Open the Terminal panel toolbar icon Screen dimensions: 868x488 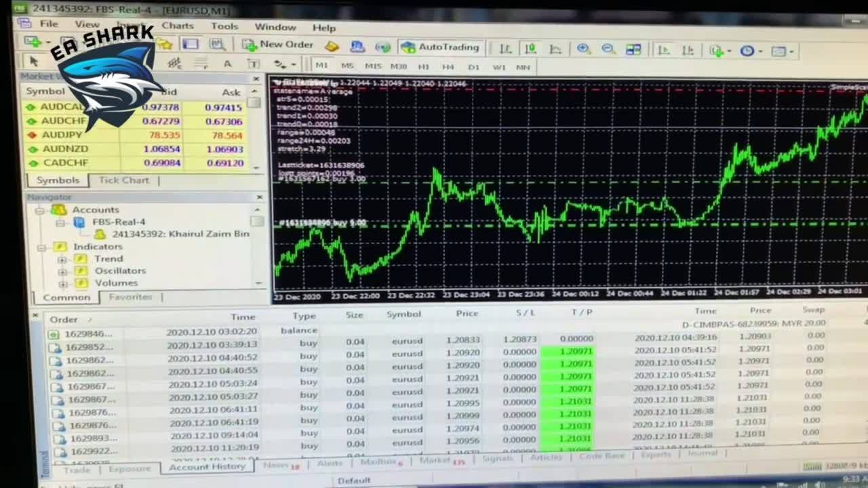pos(191,44)
